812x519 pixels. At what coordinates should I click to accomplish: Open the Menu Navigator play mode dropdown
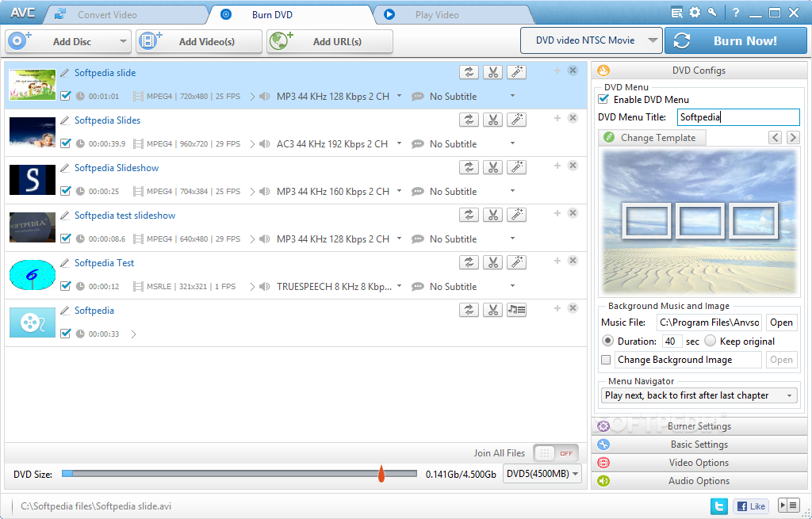click(699, 395)
